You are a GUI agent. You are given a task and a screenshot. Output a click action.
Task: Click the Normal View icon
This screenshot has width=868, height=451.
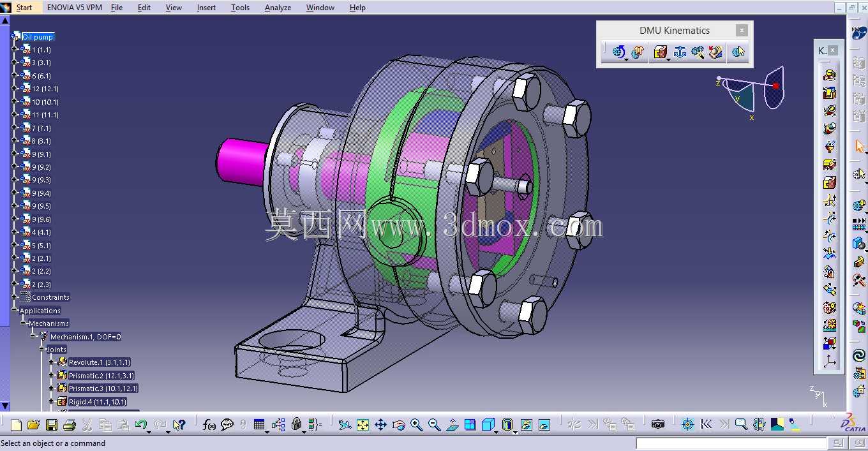tap(452, 425)
